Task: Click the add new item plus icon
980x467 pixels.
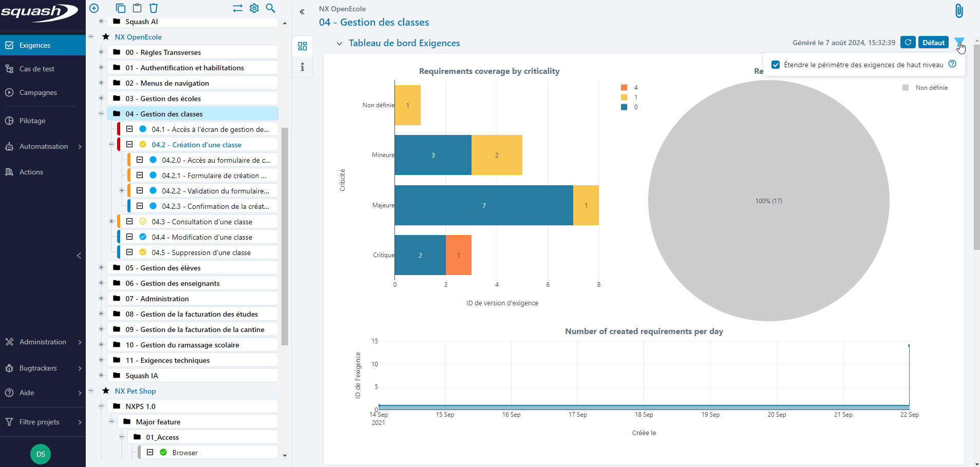Action: coord(94,8)
